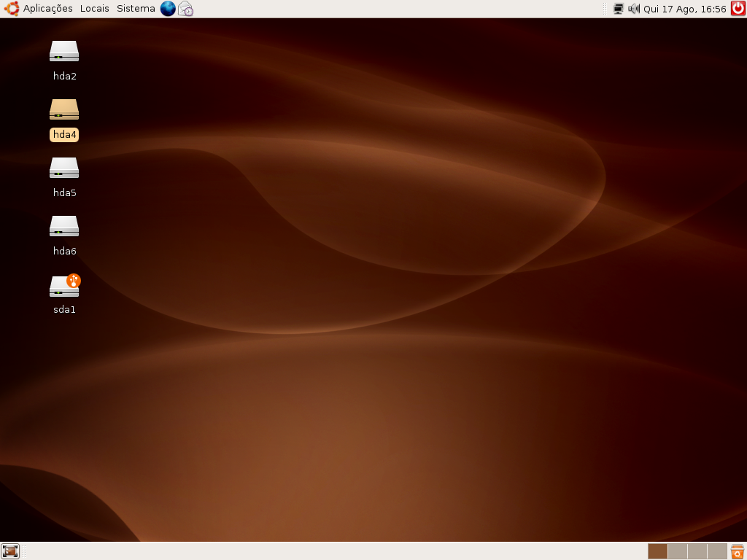Open the Sistema menu
This screenshot has height=560, width=747.
click(x=136, y=9)
